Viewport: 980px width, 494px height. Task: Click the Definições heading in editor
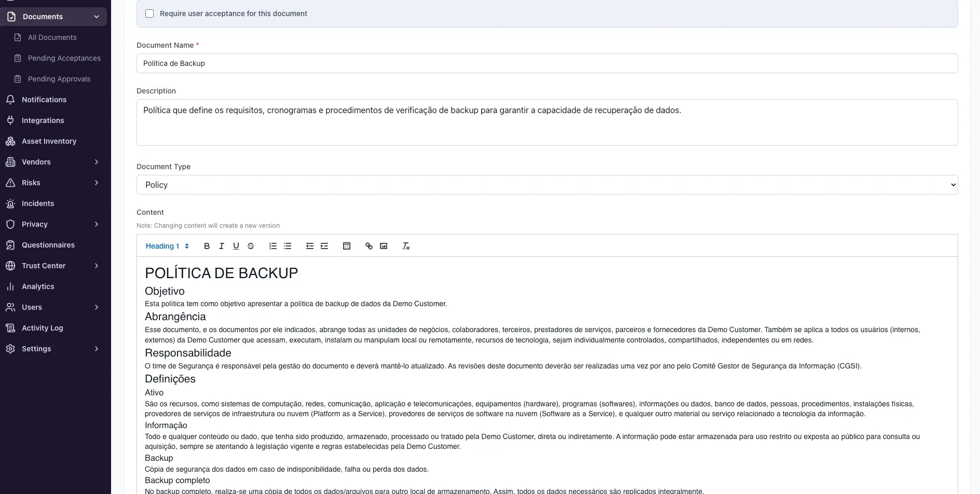click(170, 379)
